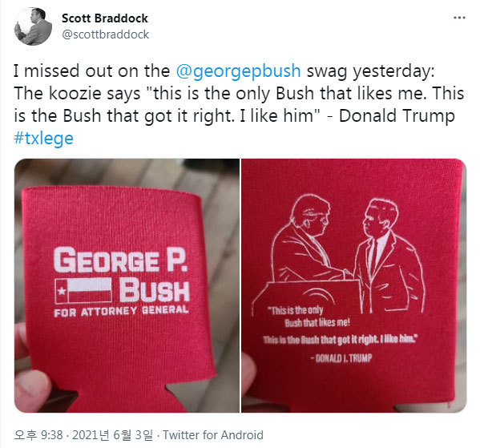
Task: Open the #txlege hashtag
Action: pos(43,139)
